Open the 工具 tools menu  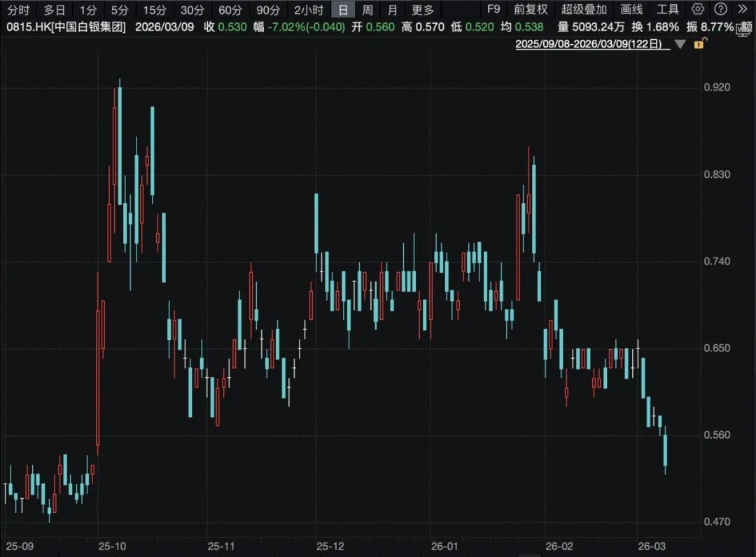(668, 9)
